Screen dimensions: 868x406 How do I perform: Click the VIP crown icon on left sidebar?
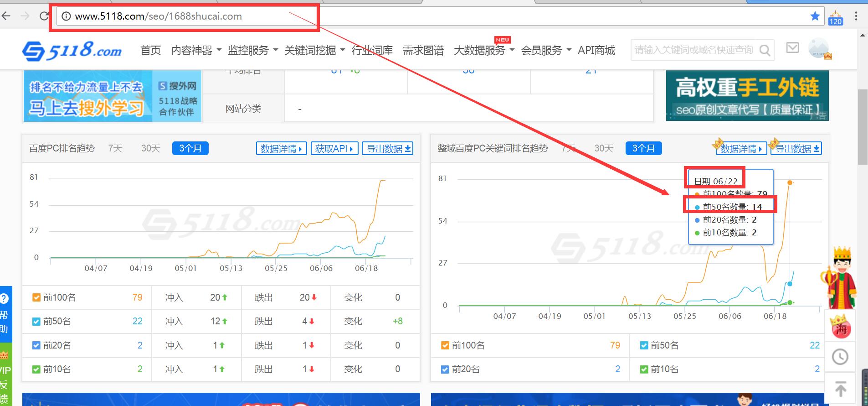click(x=4, y=355)
